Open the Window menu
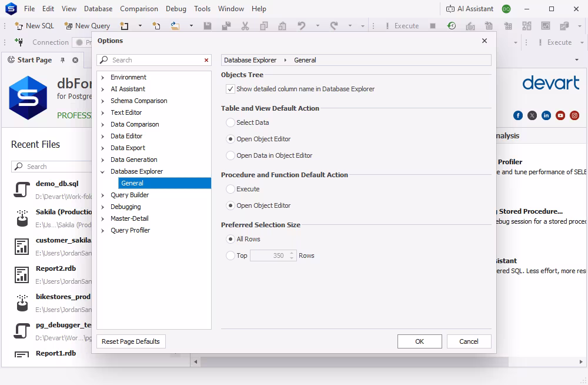 coord(231,9)
